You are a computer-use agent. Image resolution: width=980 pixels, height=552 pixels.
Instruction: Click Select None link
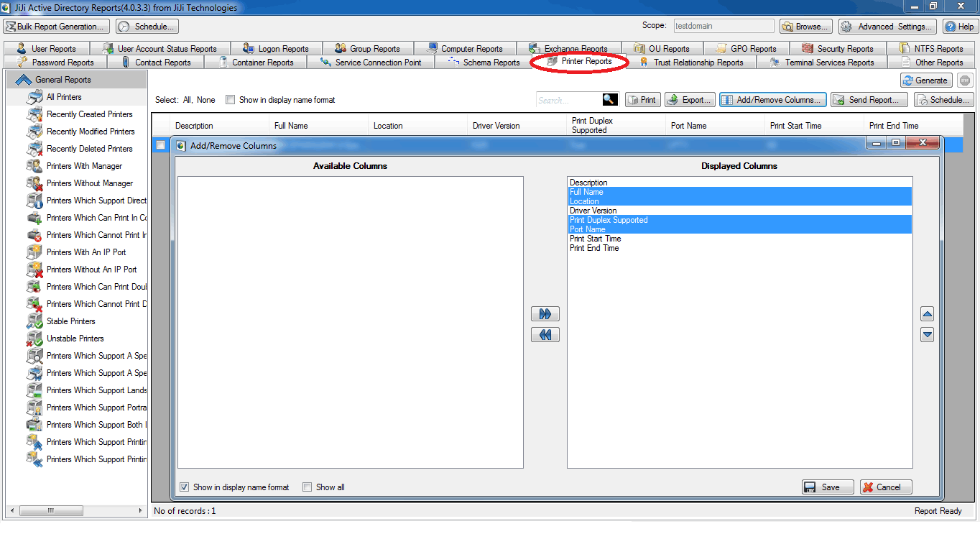click(x=206, y=100)
